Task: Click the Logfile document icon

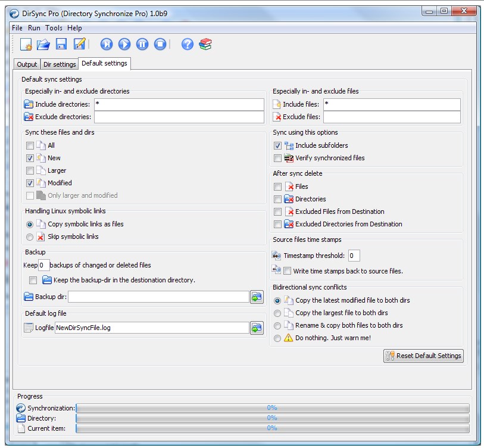Action: pos(29,328)
